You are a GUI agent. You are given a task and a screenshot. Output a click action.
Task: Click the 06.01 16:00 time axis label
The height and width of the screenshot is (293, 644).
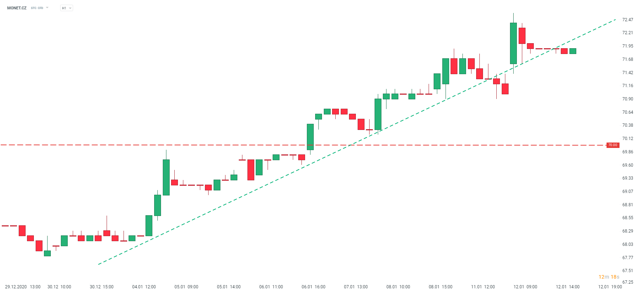313,287
